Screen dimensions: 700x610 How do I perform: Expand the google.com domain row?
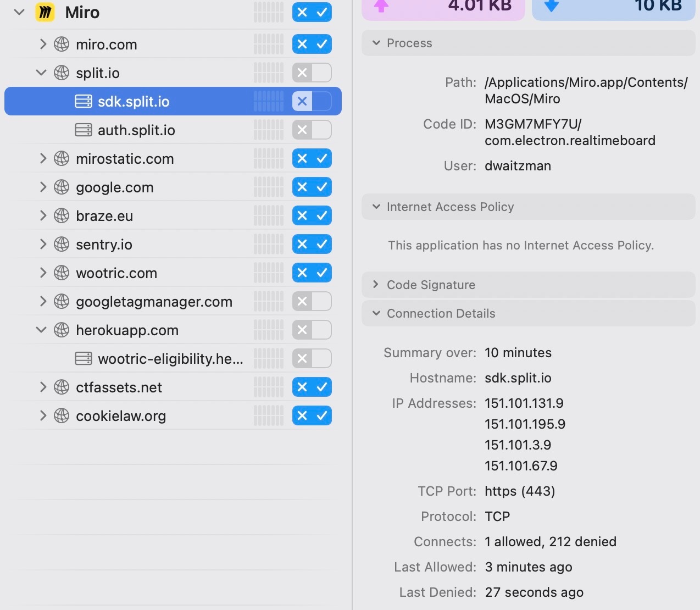(43, 187)
